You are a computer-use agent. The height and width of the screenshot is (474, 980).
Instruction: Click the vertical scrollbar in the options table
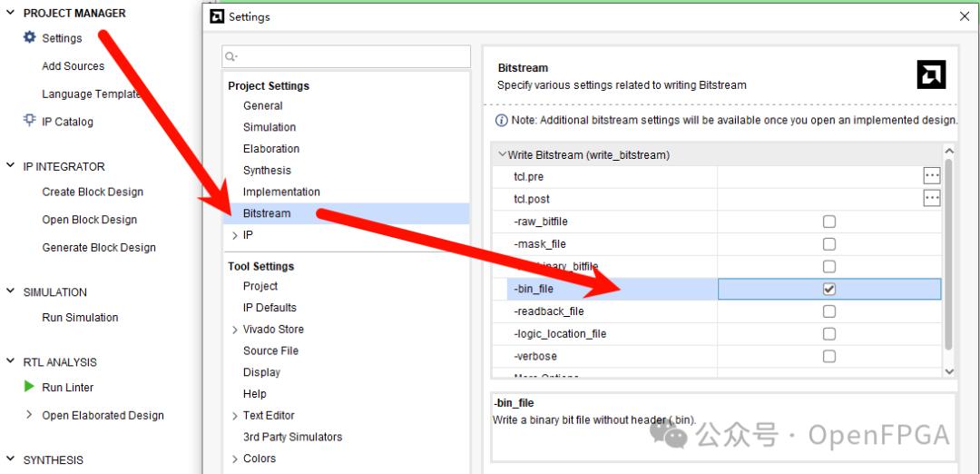pyautogui.click(x=949, y=254)
